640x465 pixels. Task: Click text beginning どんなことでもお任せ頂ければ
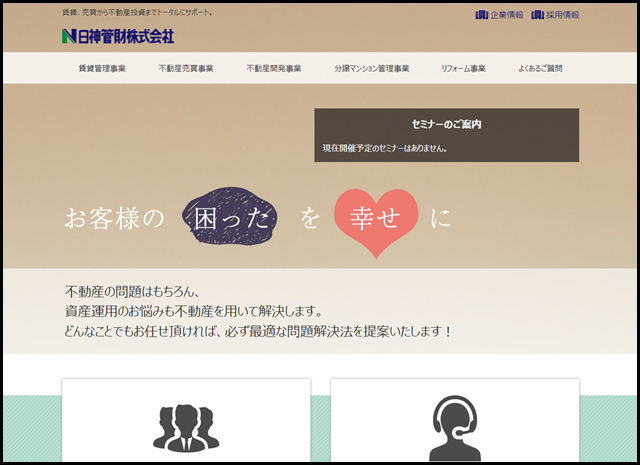(x=258, y=331)
